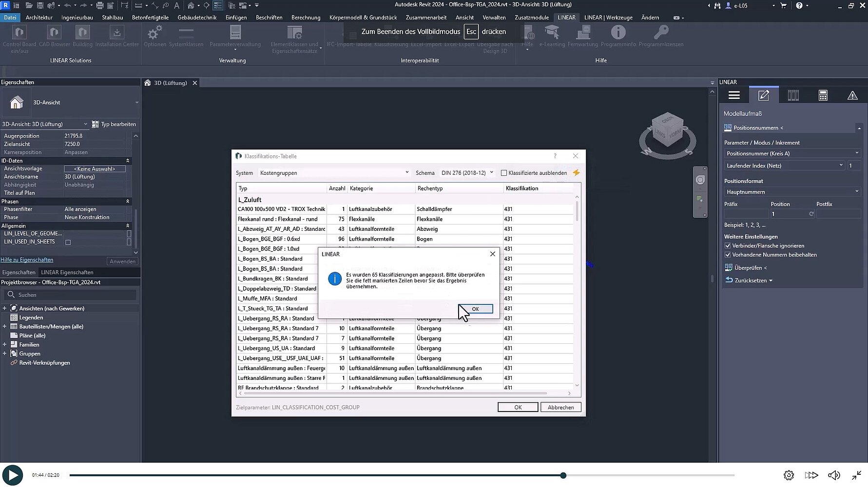Open the Control Board ribbon icon

tap(19, 33)
